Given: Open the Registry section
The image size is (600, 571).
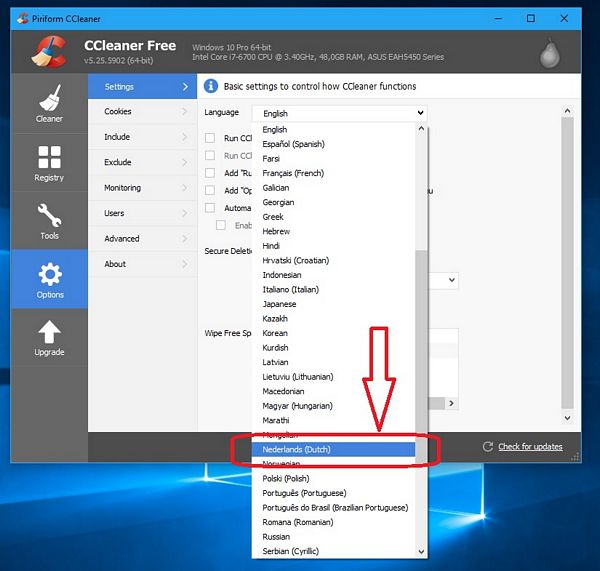Looking at the screenshot, I should [x=49, y=163].
